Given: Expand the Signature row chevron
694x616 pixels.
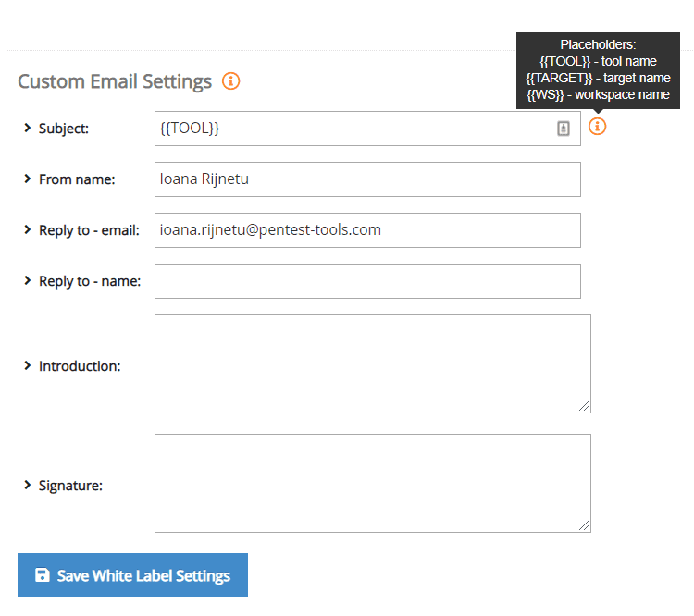Looking at the screenshot, I should [x=28, y=484].
